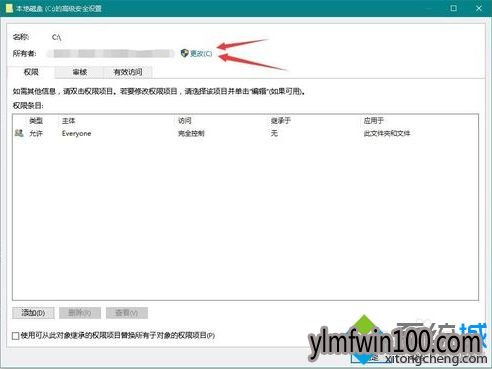This screenshot has width=492, height=369.
Task: Enable replace child object permissions checkbox
Action: pos(15,336)
